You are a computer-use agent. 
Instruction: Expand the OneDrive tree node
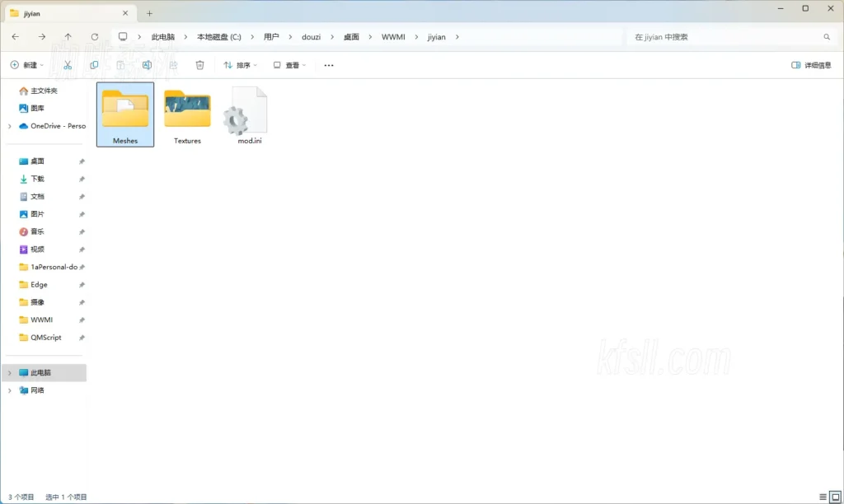coord(10,126)
